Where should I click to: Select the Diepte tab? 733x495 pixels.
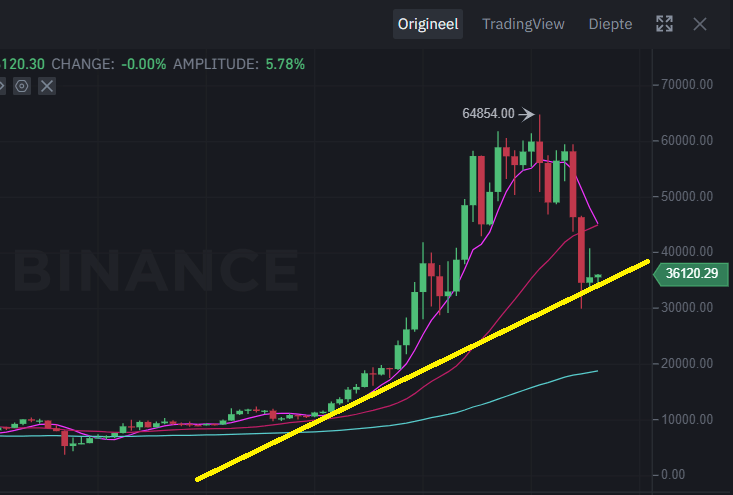pyautogui.click(x=610, y=24)
